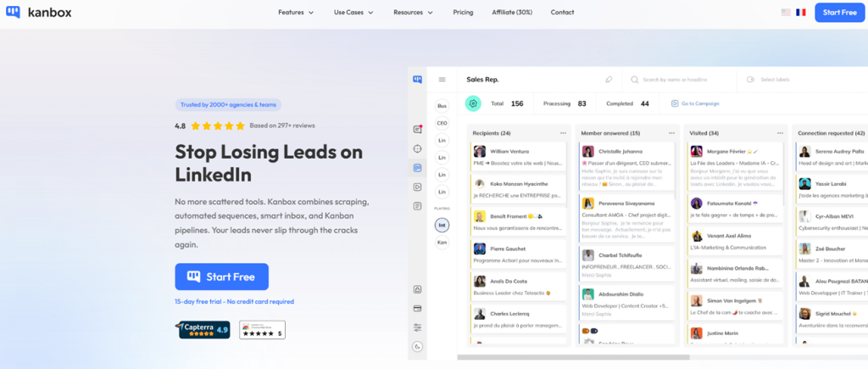Image resolution: width=868 pixels, height=369 pixels.
Task: Click the search magnifier icon
Action: pyautogui.click(x=635, y=80)
